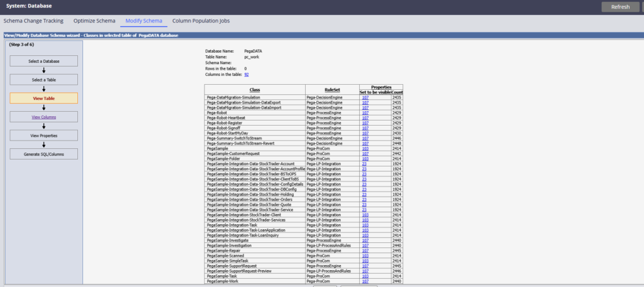
Task: Open 107 link for Pega-Robot-Register
Action: pos(365,123)
